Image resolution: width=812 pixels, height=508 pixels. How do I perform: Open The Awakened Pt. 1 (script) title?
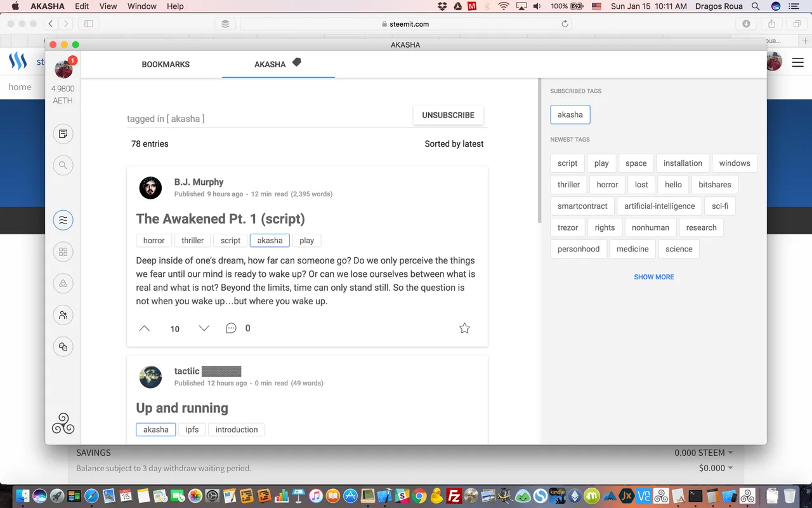pos(221,219)
